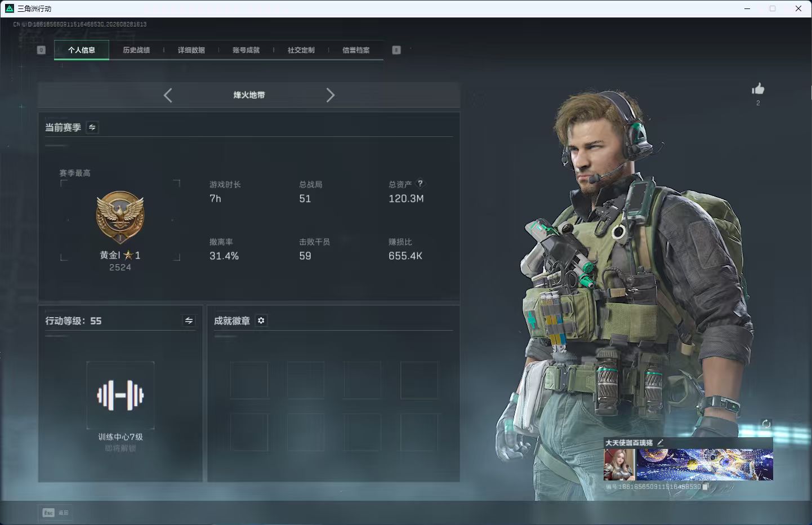Copy the player ID number
The height and width of the screenshot is (525, 812).
point(705,487)
